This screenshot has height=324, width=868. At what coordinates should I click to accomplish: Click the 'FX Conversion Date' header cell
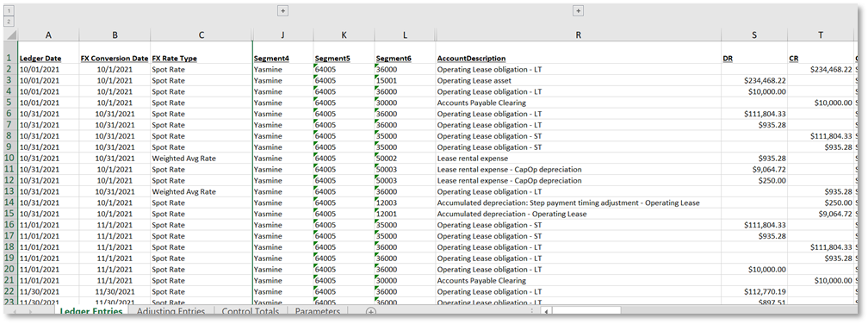tap(115, 53)
